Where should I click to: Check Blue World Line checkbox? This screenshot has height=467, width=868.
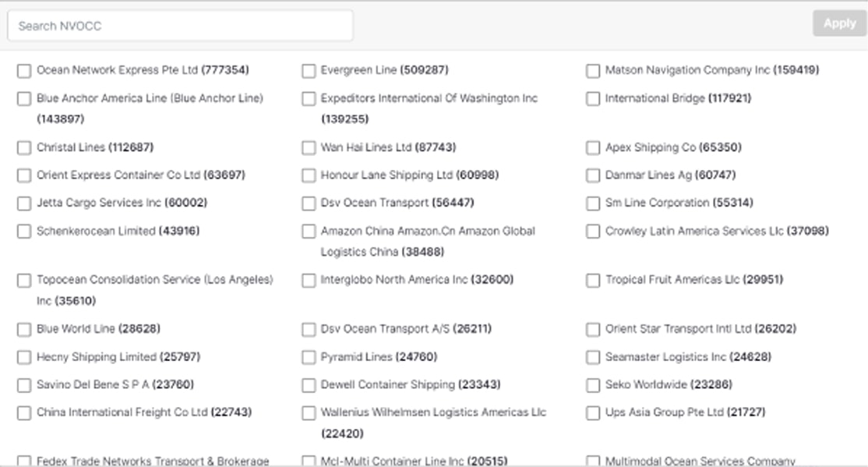point(24,330)
